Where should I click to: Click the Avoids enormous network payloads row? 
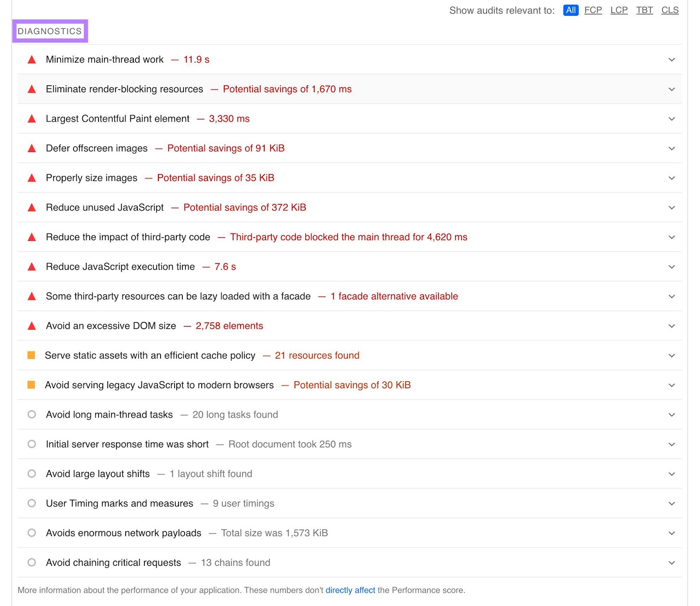click(x=123, y=533)
